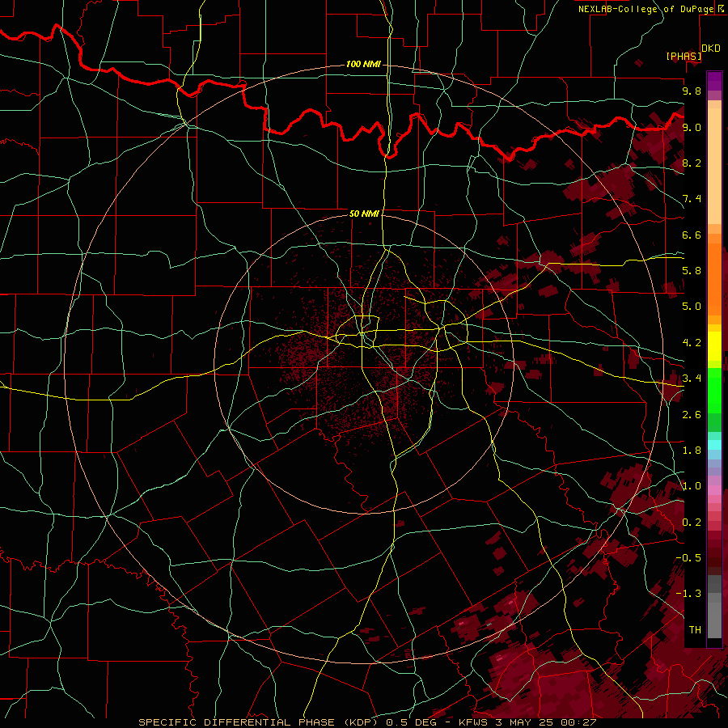Click the 3.4 value on the color scale

click(692, 379)
